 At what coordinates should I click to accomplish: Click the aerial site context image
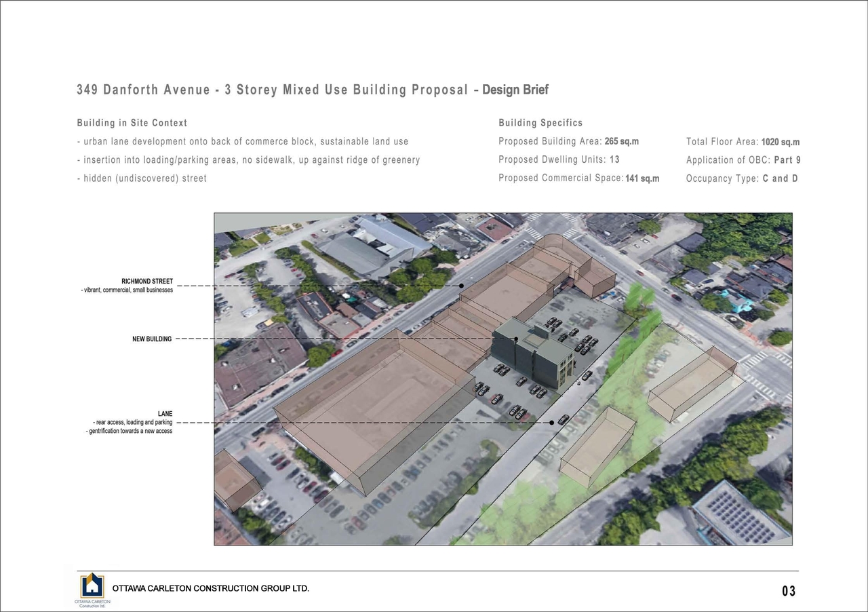point(502,379)
